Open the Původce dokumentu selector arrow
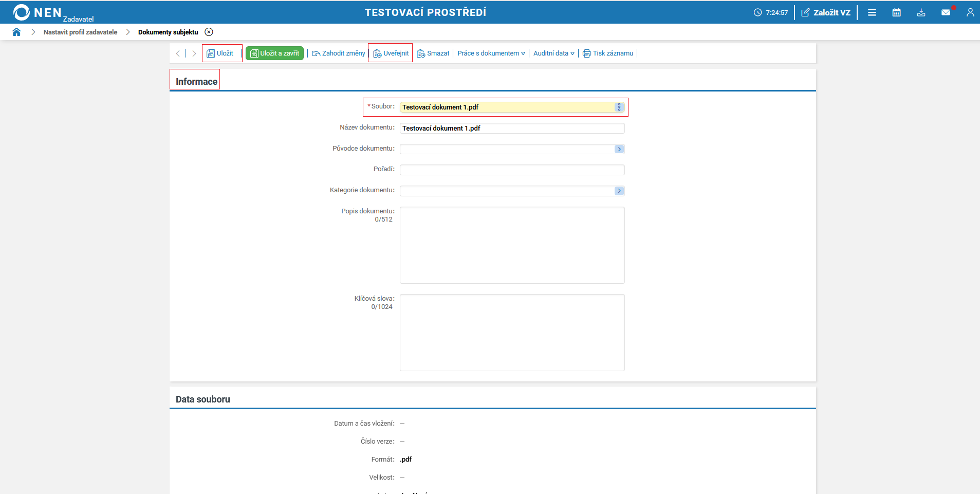The width and height of the screenshot is (980, 494). [619, 149]
